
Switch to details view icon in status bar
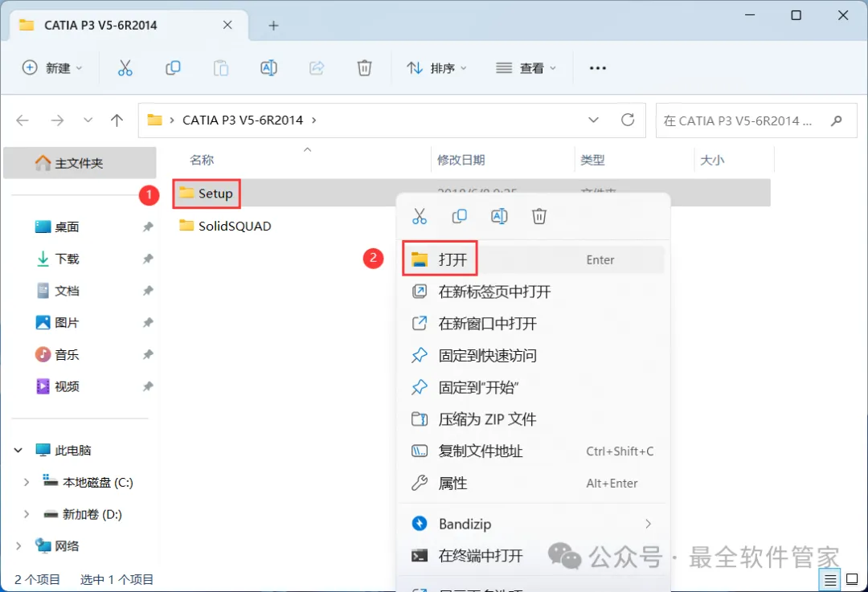tap(830, 580)
